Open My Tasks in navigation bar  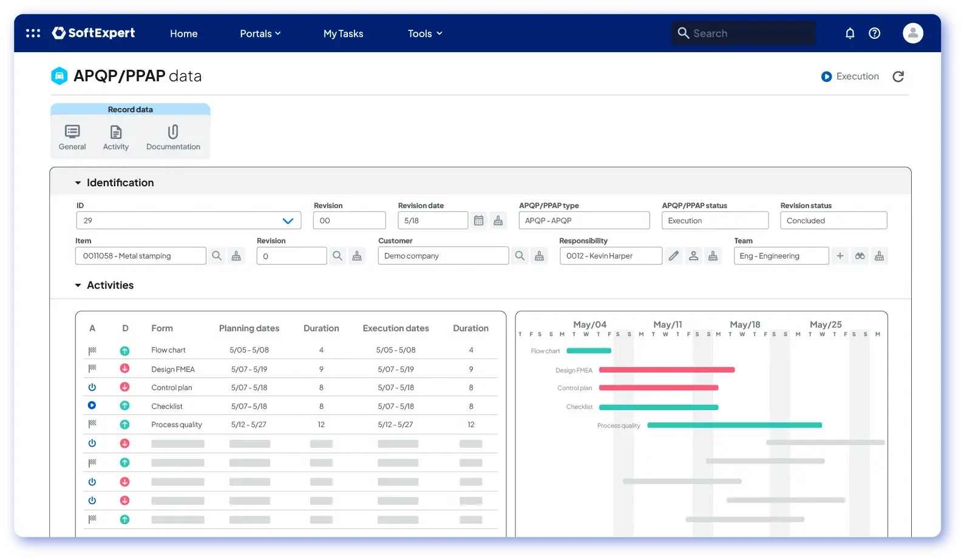(x=343, y=33)
